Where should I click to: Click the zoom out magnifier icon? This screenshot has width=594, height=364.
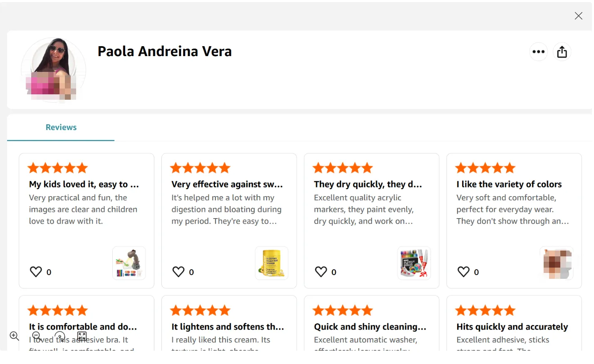click(x=37, y=336)
